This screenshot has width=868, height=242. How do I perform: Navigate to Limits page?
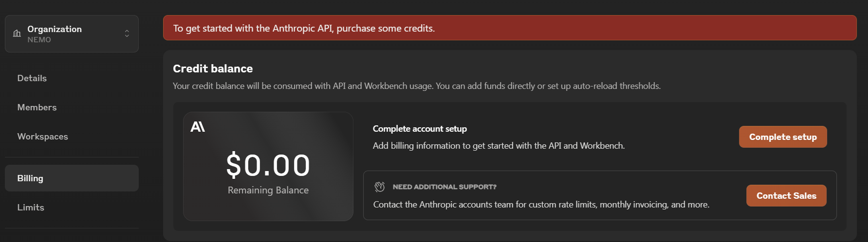coord(31,207)
